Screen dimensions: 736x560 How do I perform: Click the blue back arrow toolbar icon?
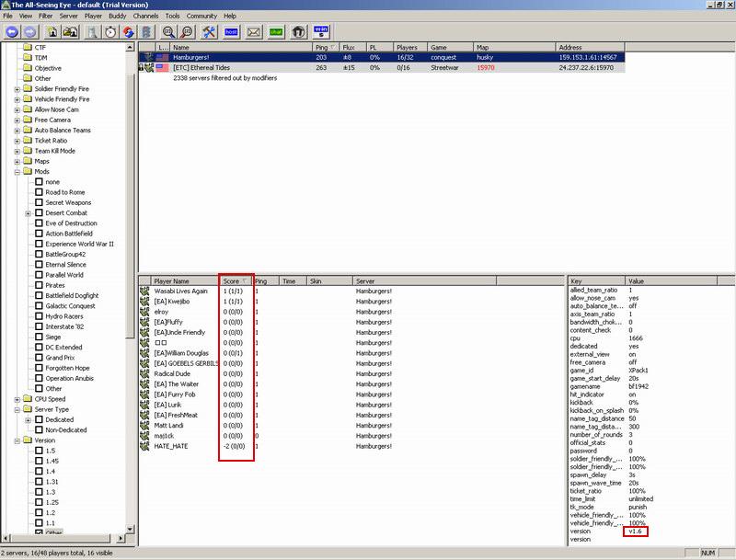pos(12,31)
